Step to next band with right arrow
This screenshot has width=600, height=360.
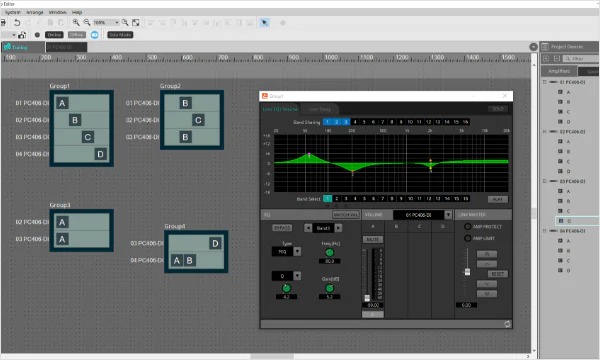[x=338, y=228]
